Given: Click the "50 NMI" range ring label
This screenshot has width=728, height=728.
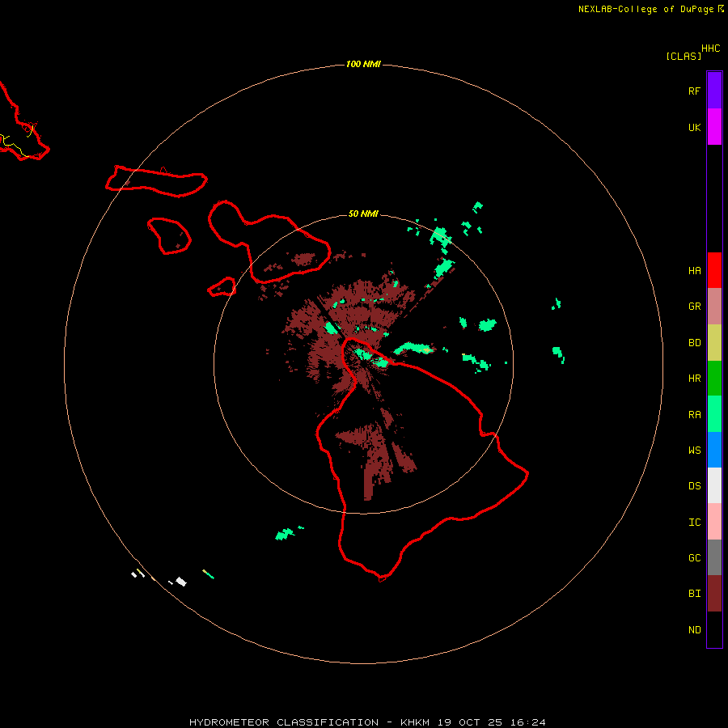Looking at the screenshot, I should 363,214.
